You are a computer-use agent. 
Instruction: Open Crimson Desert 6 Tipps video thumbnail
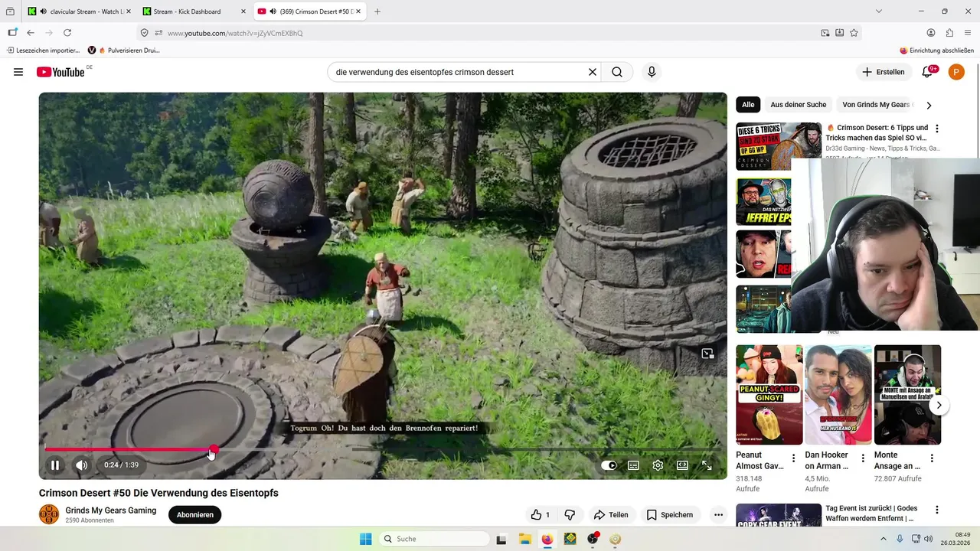tap(779, 146)
